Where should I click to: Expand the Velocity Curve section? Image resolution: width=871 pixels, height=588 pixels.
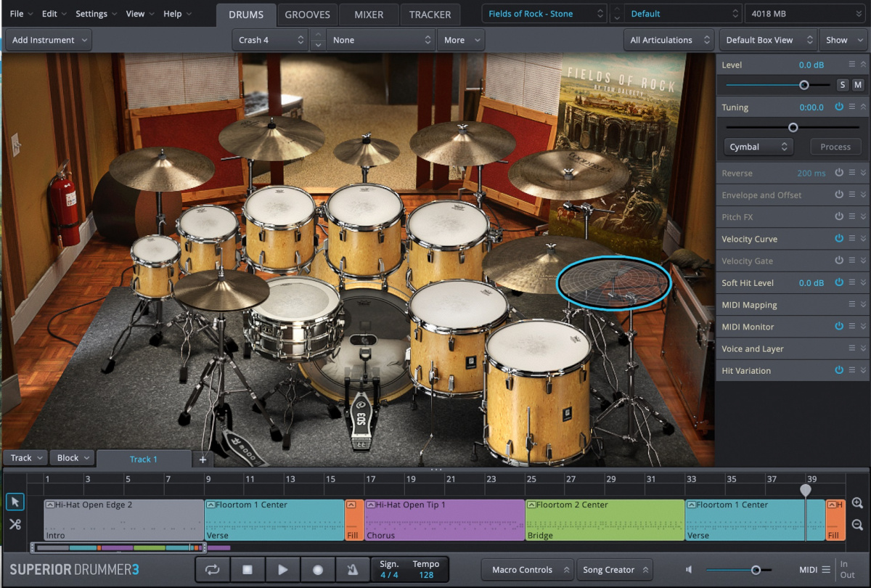click(864, 239)
